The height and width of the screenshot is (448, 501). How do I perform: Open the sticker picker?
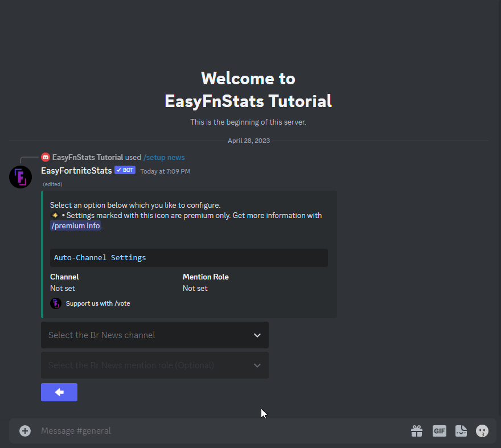(461, 431)
